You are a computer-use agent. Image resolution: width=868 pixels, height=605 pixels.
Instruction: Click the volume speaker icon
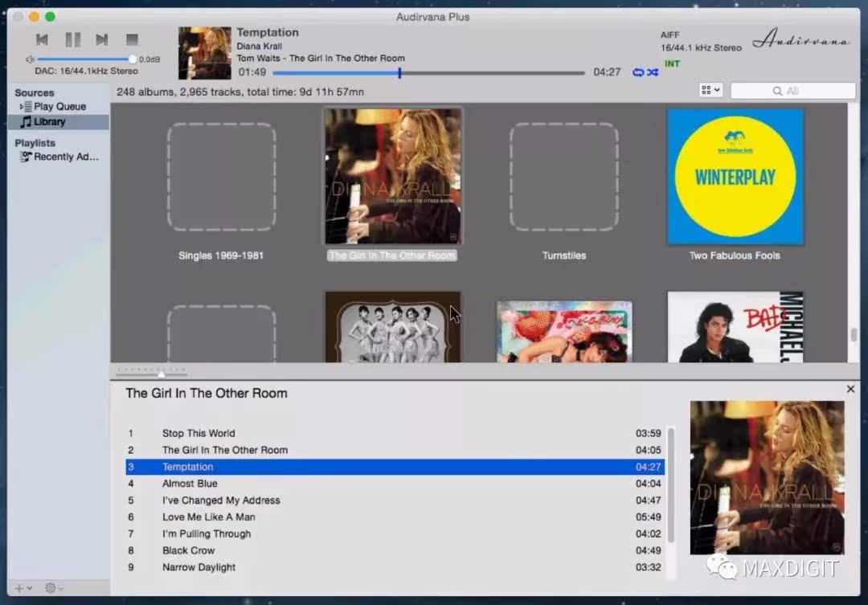(x=30, y=59)
